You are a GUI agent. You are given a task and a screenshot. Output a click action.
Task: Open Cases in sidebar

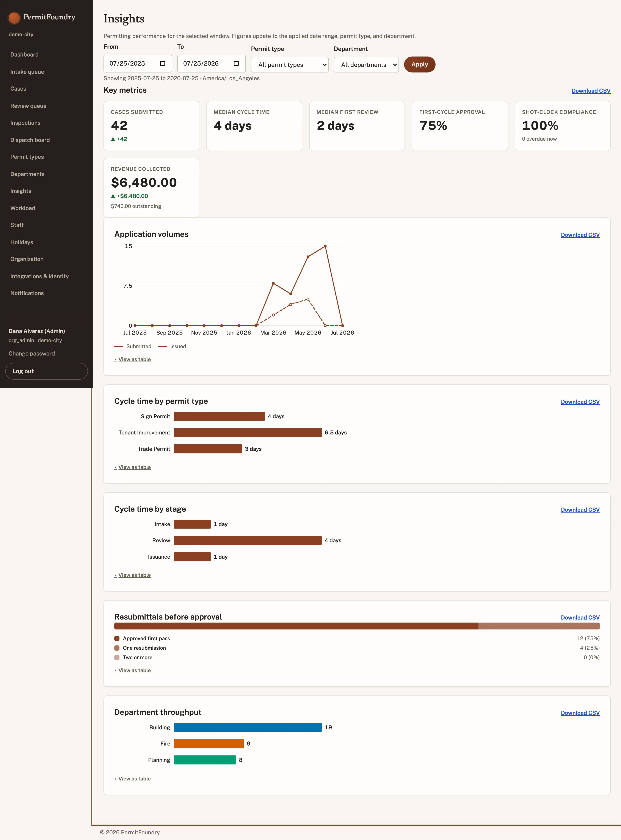pyautogui.click(x=18, y=89)
